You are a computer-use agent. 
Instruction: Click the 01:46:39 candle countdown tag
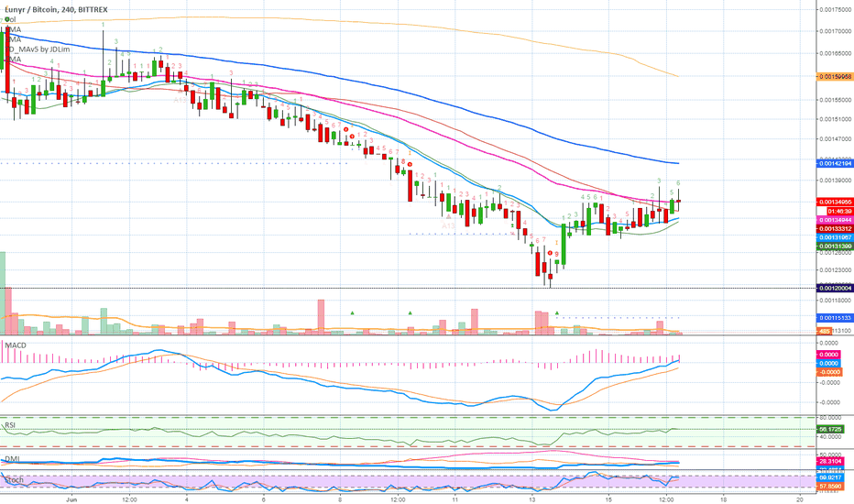(x=838, y=211)
